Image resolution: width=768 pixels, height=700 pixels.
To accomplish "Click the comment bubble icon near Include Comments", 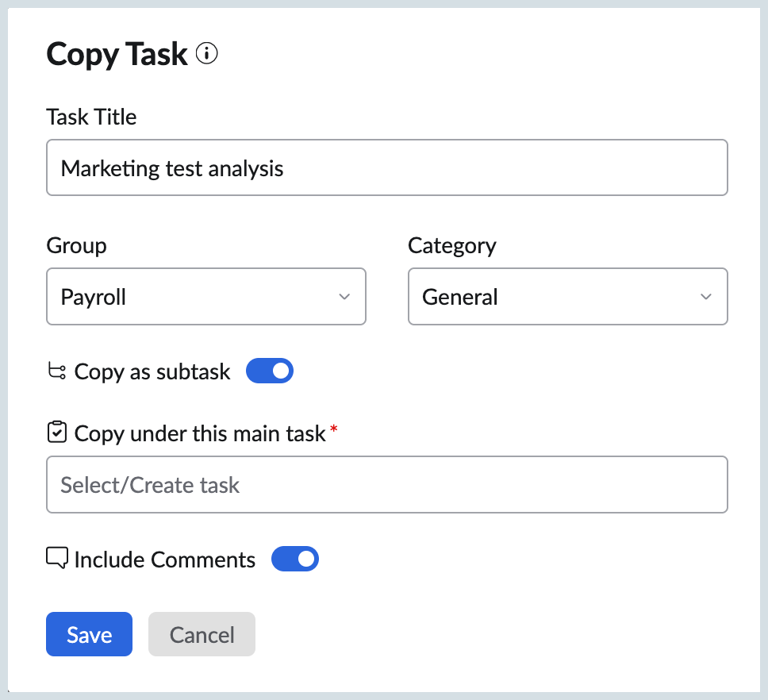I will (56, 558).
